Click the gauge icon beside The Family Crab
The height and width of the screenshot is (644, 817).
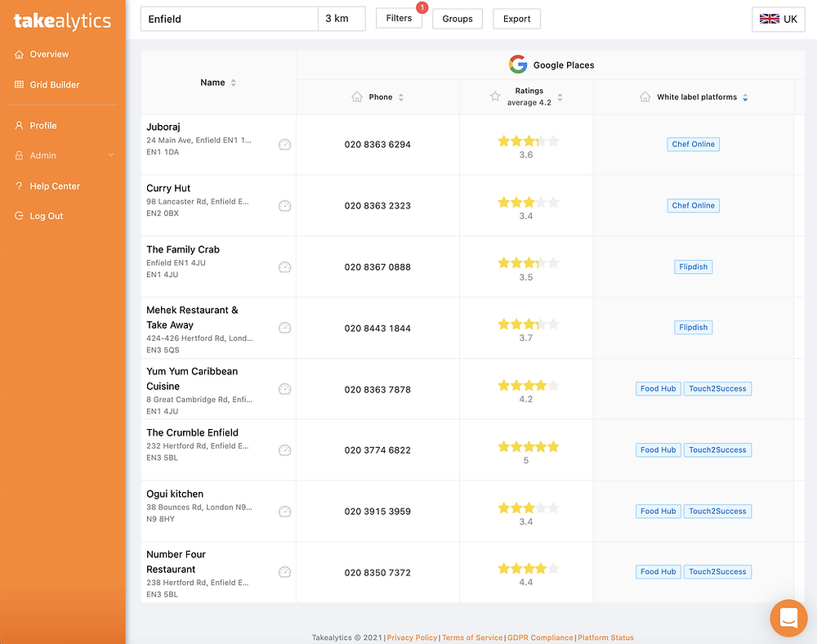click(x=284, y=267)
